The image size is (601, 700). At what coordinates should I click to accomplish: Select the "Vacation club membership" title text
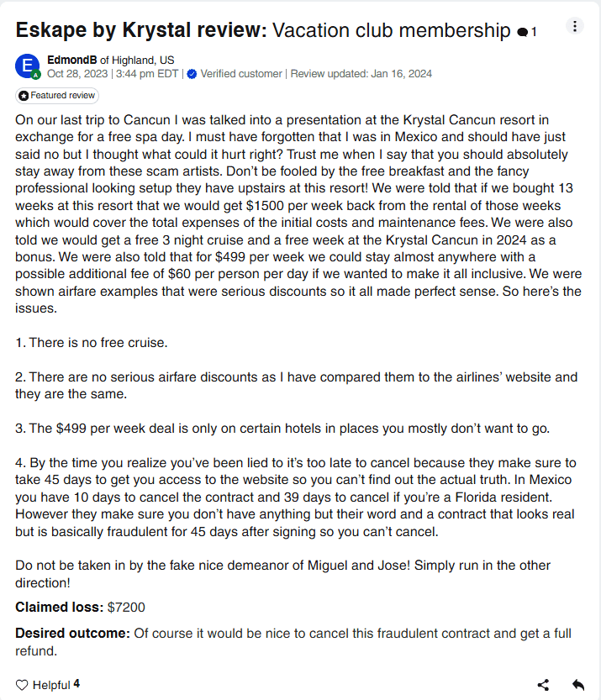(x=392, y=31)
